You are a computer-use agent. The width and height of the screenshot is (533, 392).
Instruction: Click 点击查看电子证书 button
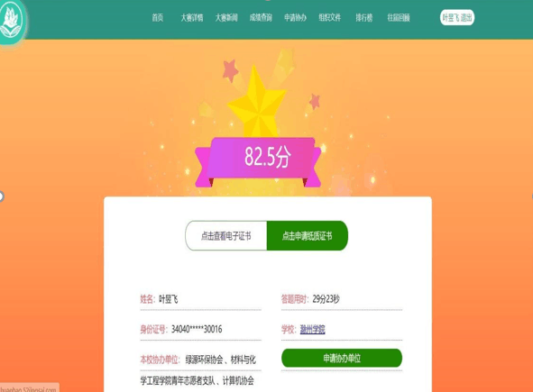pyautogui.click(x=226, y=235)
